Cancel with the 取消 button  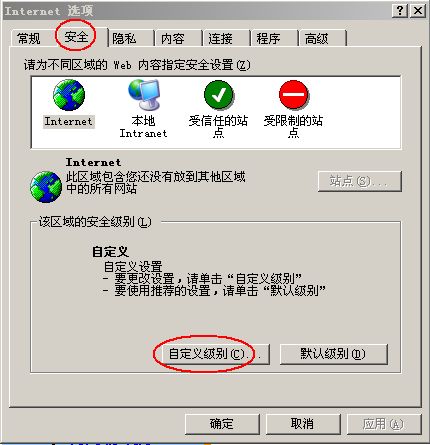pos(303,424)
